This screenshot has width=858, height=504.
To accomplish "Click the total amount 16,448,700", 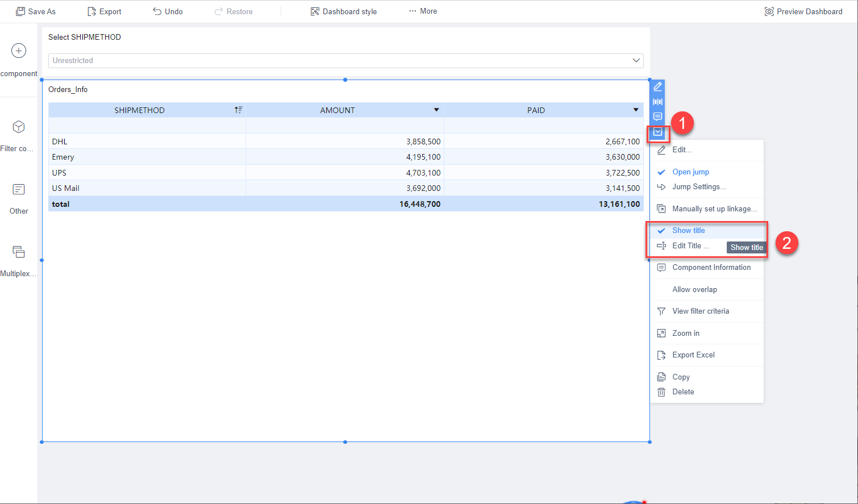I will pos(420,204).
